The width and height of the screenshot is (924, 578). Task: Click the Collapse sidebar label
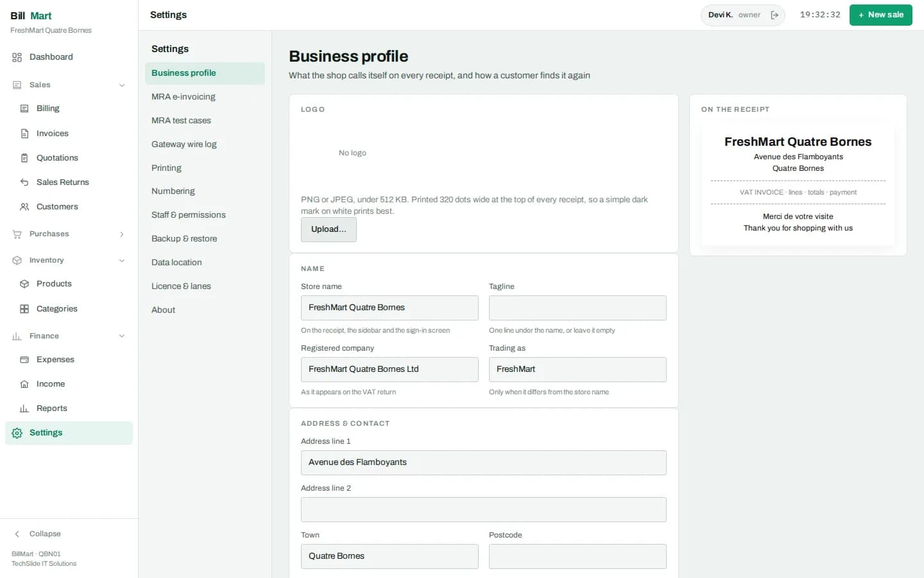click(x=45, y=534)
